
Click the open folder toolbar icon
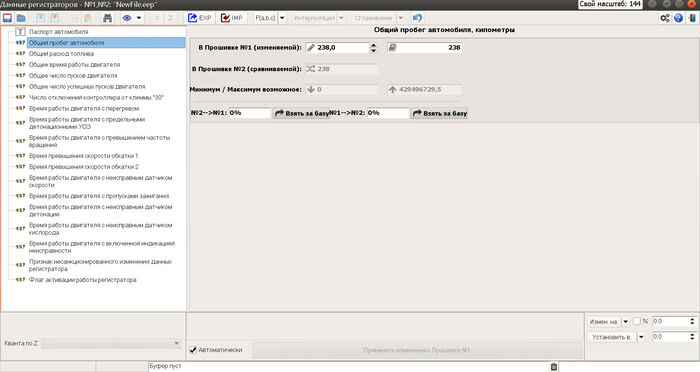pos(21,18)
